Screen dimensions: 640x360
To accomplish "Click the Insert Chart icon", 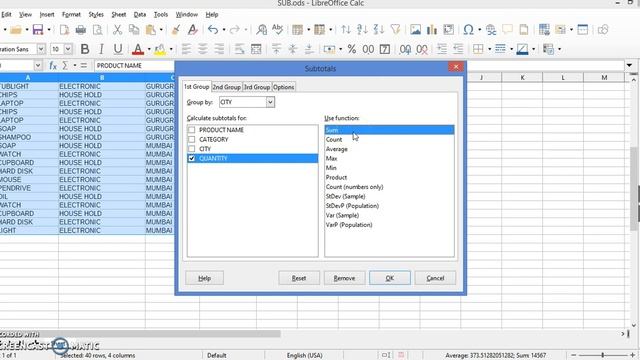I will 432,30.
